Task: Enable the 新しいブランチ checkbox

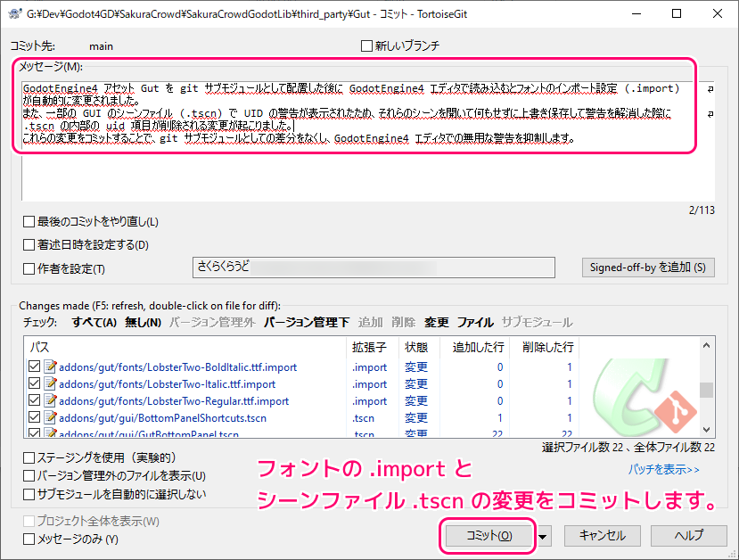Action: click(366, 45)
